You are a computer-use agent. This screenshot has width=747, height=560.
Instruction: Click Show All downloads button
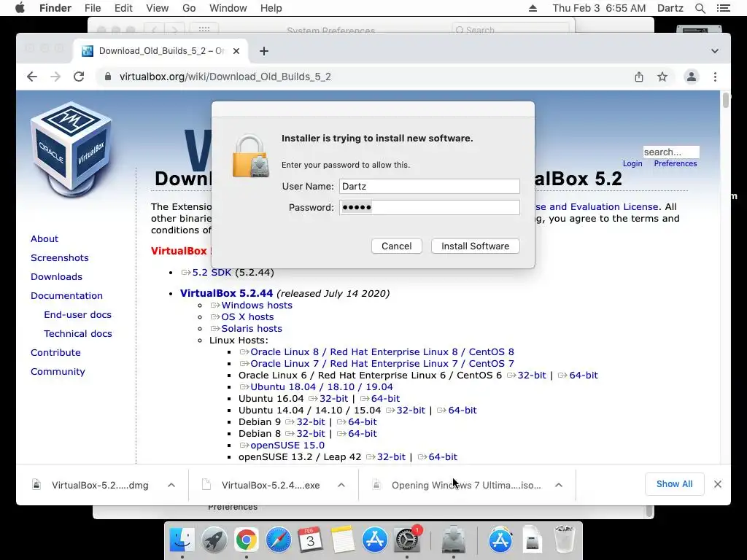674,484
